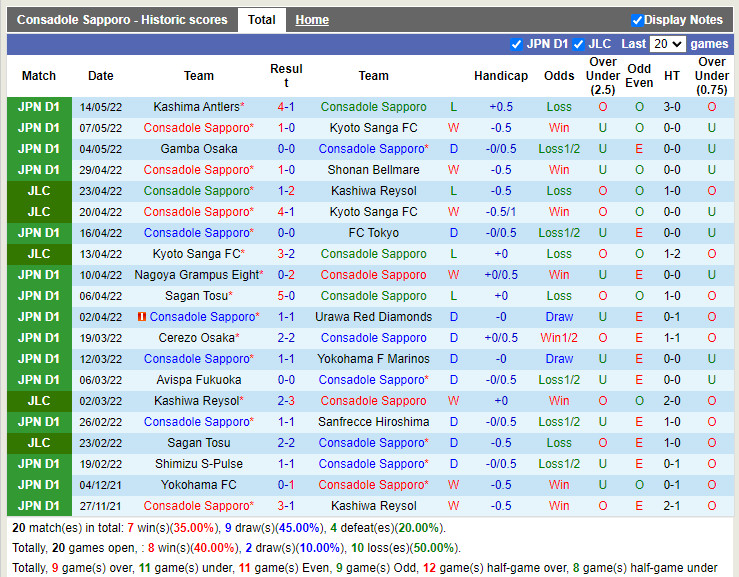Image resolution: width=739 pixels, height=577 pixels.
Task: Switch to the Home tab
Action: click(x=312, y=20)
